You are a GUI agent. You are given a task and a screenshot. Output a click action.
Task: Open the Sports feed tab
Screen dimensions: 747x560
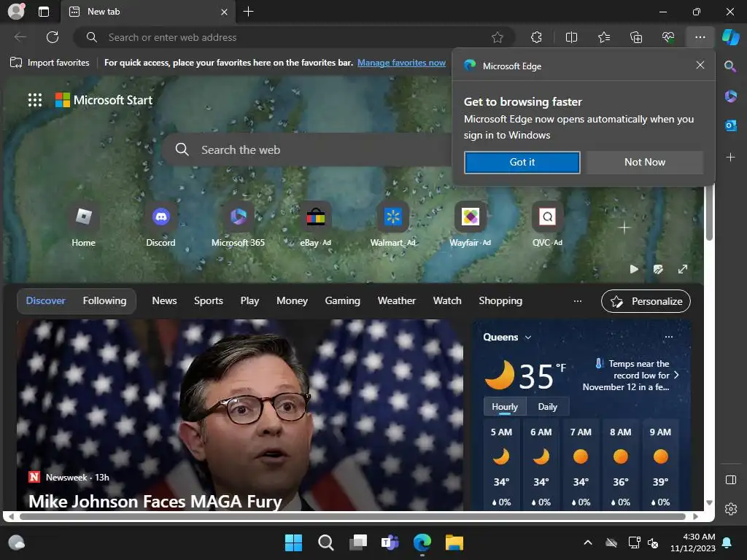(208, 300)
